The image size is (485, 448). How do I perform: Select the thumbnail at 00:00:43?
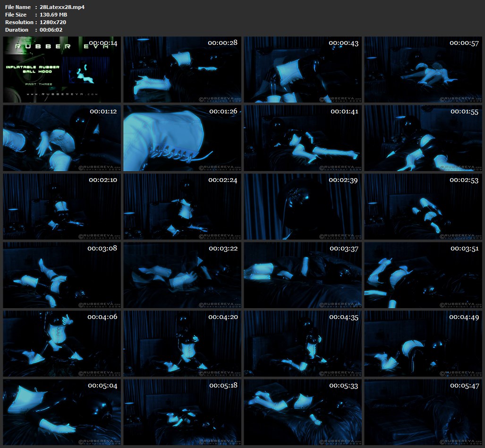303,69
